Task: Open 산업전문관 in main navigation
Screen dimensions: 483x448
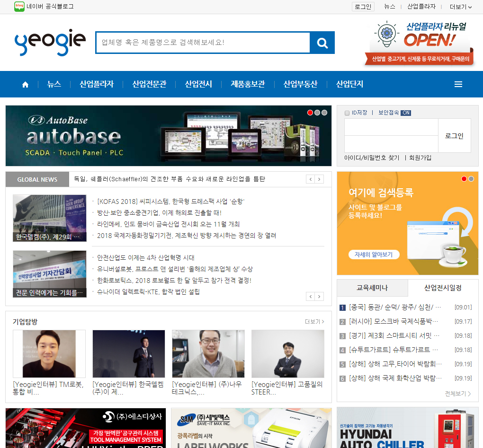Action: [149, 84]
